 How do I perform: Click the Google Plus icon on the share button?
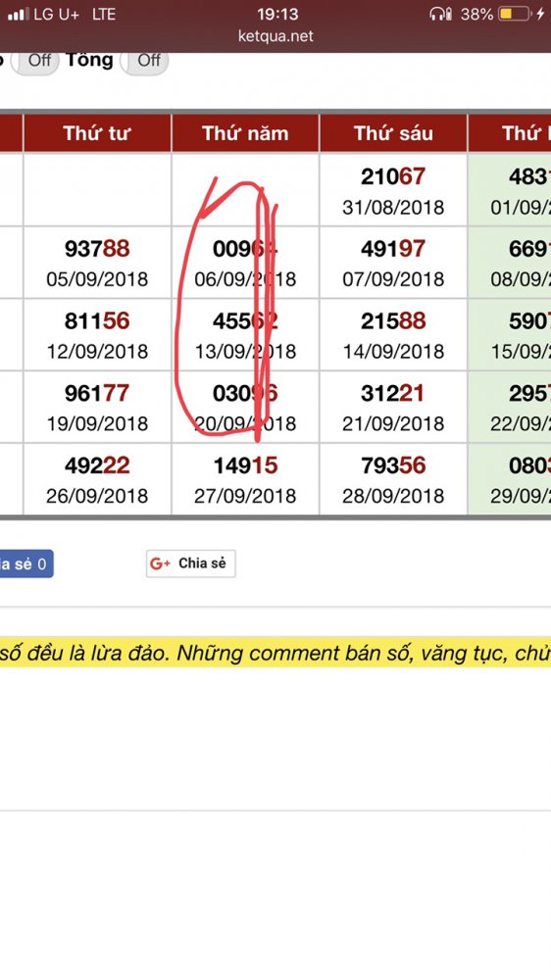pyautogui.click(x=160, y=563)
